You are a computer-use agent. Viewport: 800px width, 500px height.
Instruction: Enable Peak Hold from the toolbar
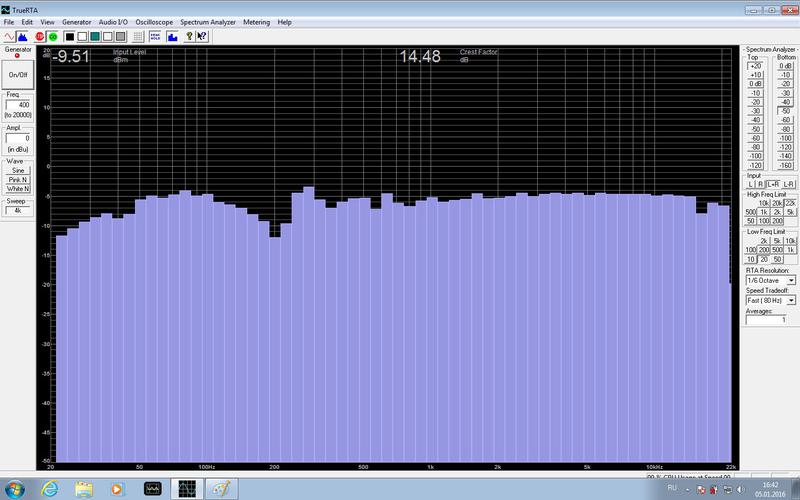[155, 37]
